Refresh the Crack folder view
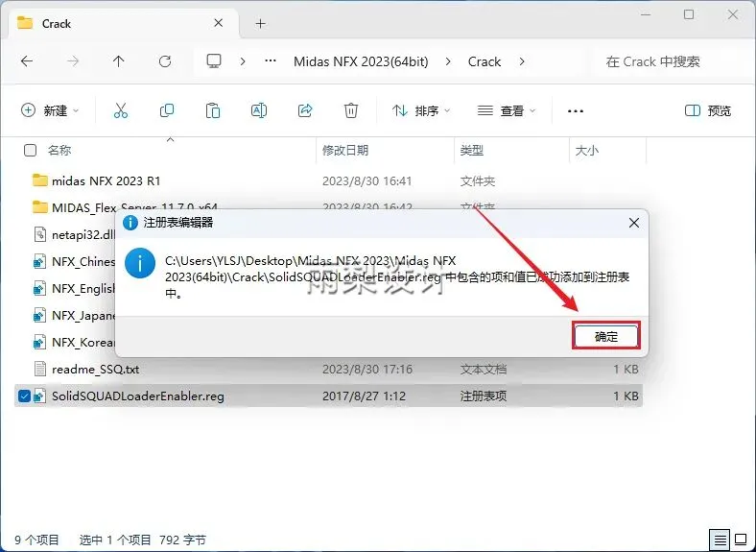 pyautogui.click(x=165, y=61)
